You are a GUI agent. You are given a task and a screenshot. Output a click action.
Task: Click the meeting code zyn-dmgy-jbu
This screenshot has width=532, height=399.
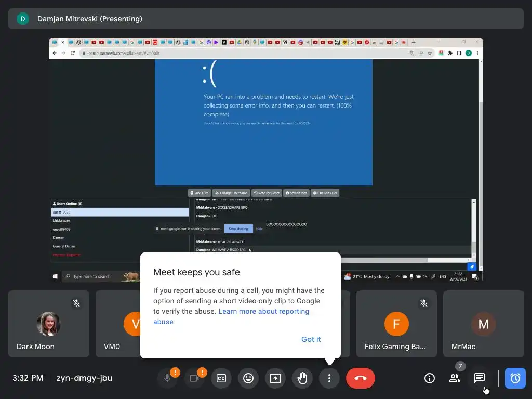click(x=84, y=378)
